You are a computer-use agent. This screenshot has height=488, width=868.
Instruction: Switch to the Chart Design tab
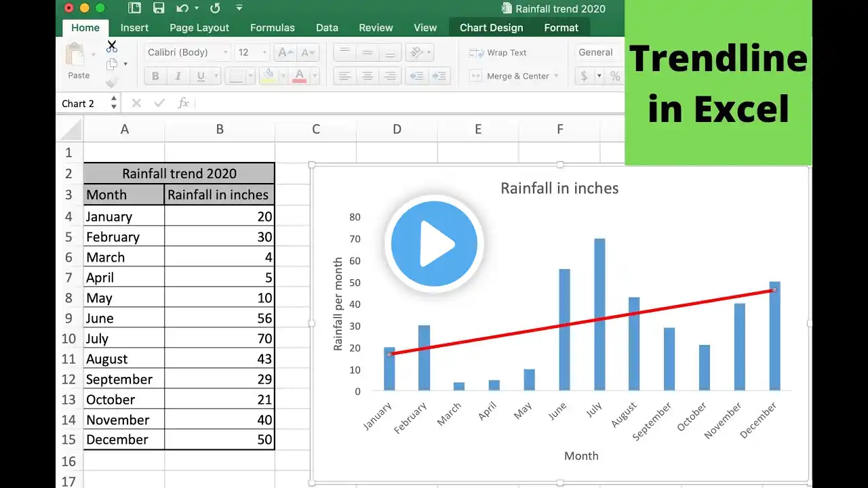(x=492, y=28)
